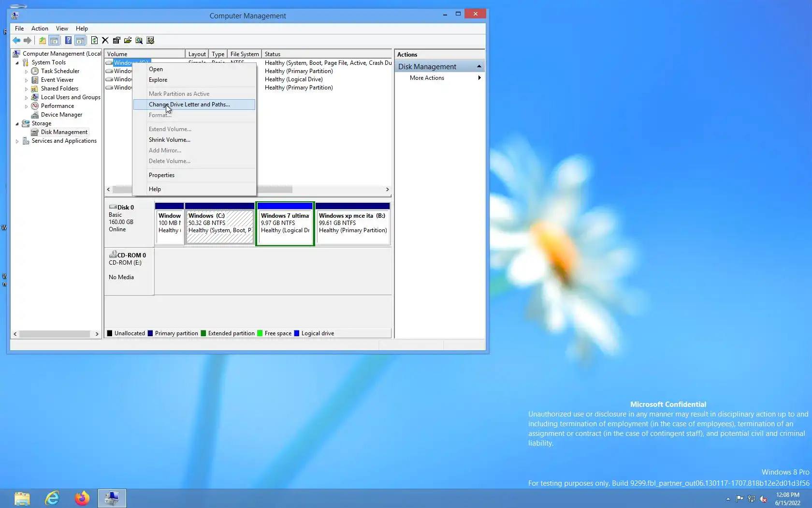Sort by the Layout column header
Screen dimensions: 812x508
197,54
